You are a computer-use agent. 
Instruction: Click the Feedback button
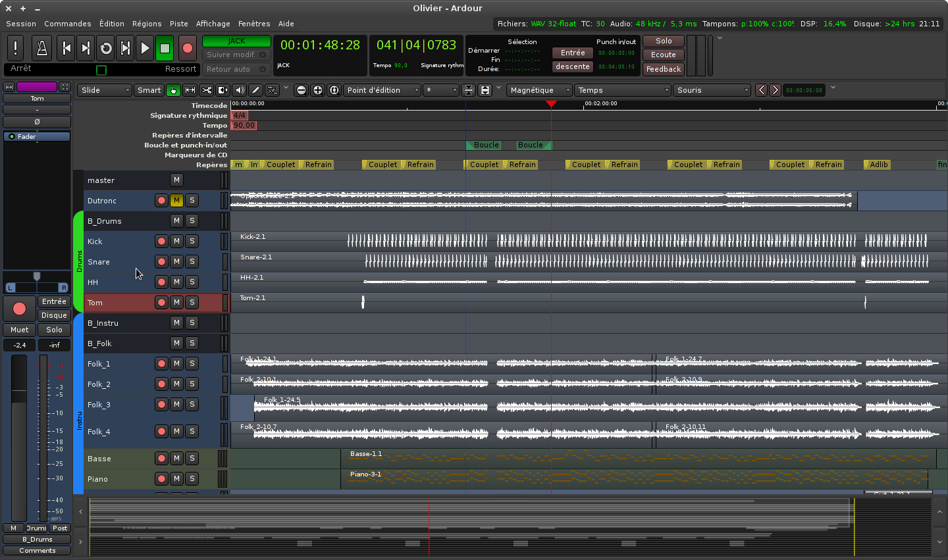click(663, 69)
